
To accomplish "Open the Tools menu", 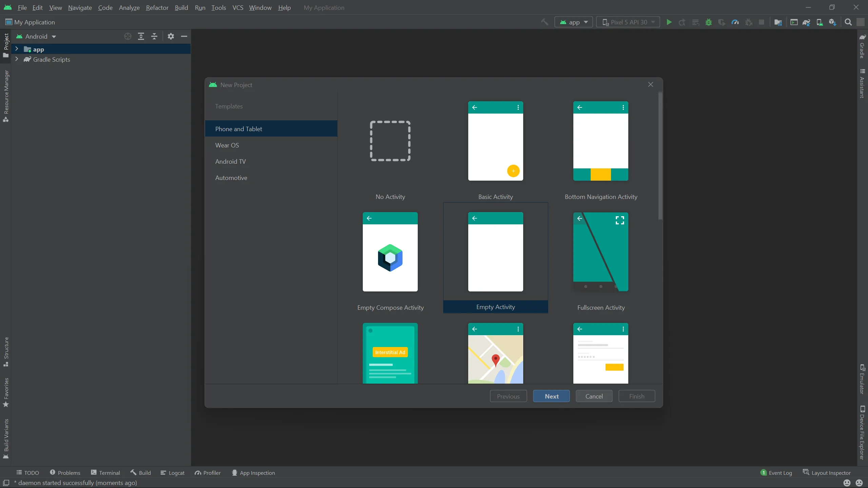I will pyautogui.click(x=219, y=7).
